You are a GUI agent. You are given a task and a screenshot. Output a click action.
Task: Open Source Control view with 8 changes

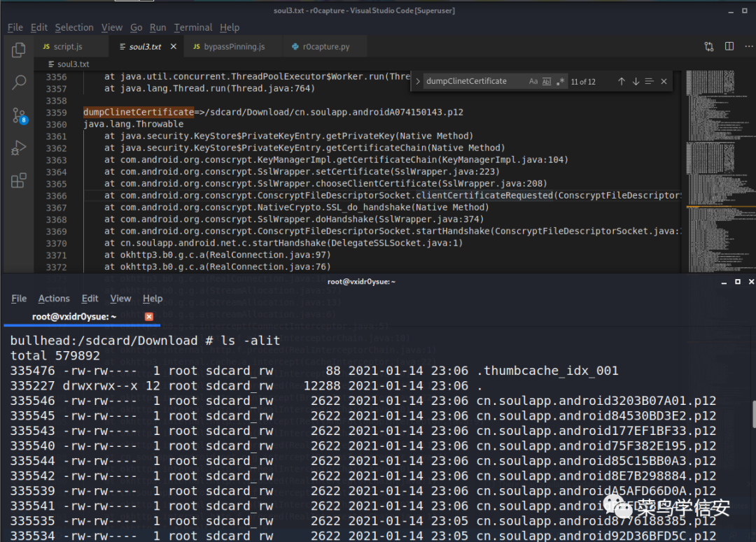[x=20, y=115]
